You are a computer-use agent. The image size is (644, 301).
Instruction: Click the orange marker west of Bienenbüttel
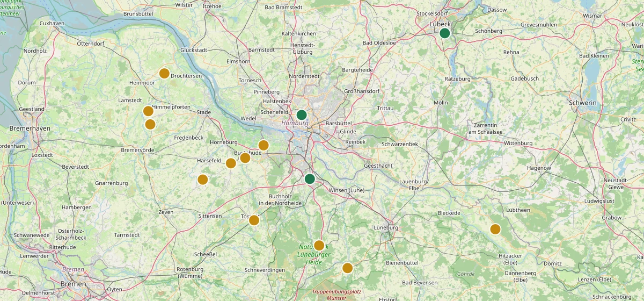[x=347, y=268]
